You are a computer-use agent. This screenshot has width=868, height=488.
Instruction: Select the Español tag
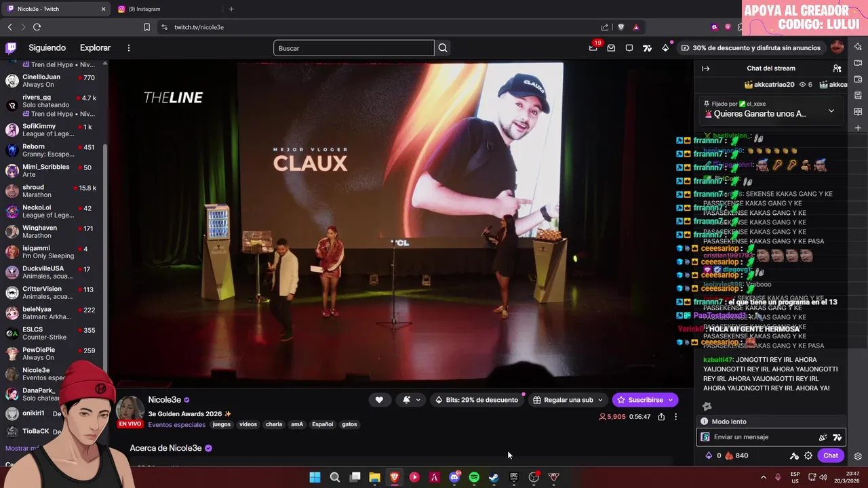322,424
